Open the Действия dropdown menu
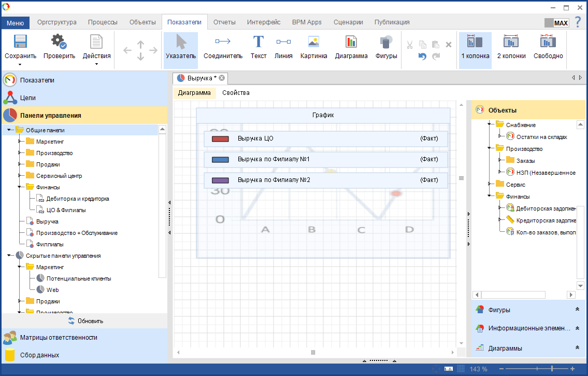This screenshot has height=376, width=588. click(96, 64)
